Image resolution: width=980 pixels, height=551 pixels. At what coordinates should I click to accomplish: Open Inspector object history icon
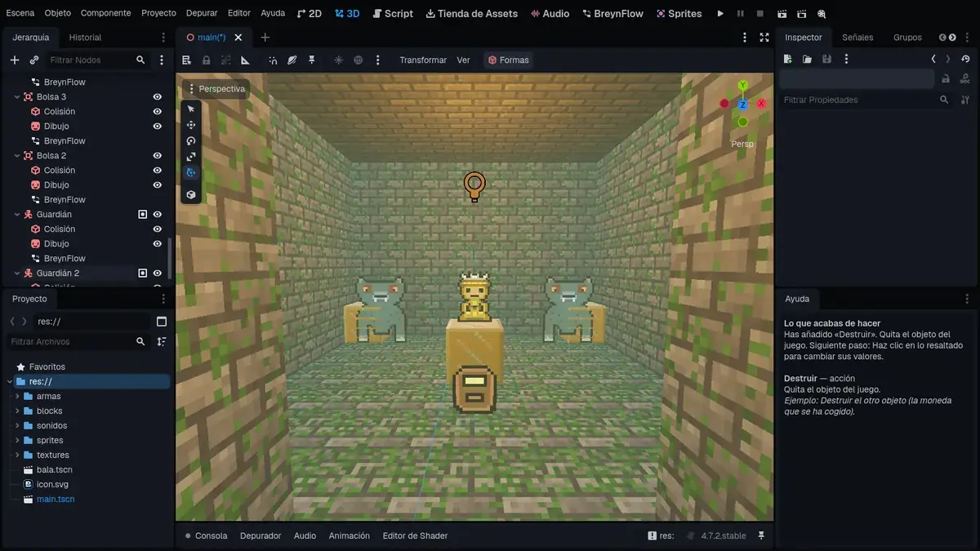(966, 59)
